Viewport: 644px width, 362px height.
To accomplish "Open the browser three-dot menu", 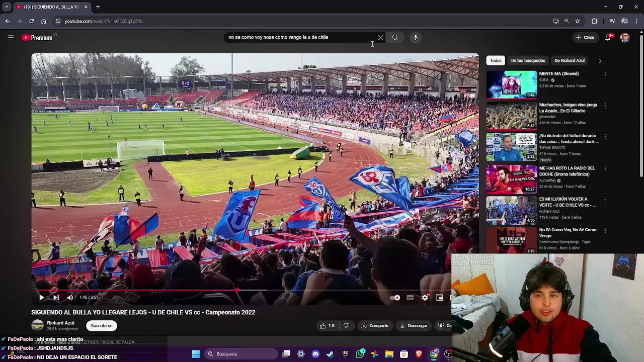I will [x=636, y=21].
